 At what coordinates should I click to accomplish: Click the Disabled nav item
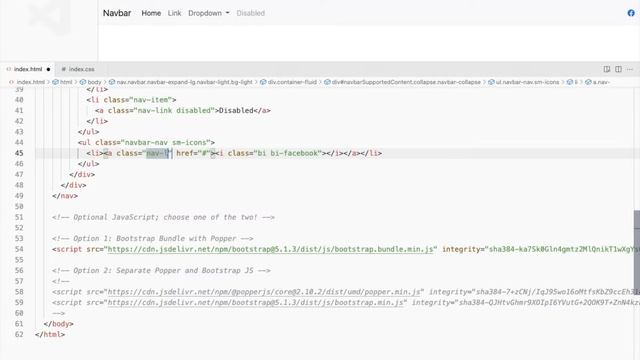251,13
